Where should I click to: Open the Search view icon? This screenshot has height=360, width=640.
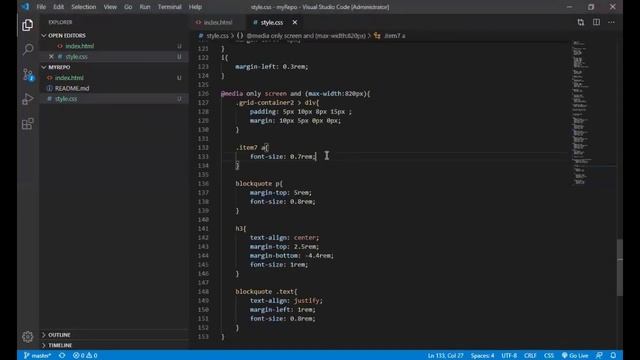click(27, 49)
